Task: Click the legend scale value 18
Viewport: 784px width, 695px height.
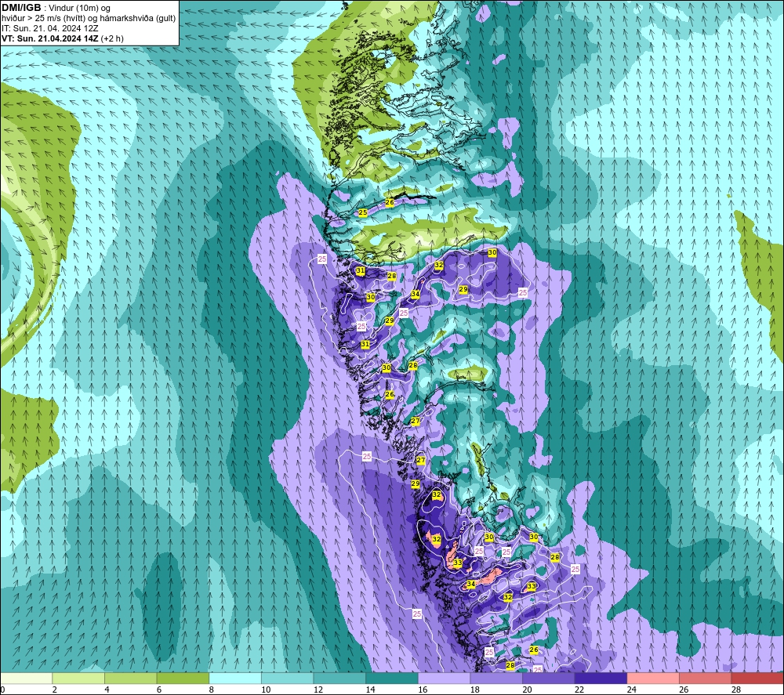Action: point(474,690)
